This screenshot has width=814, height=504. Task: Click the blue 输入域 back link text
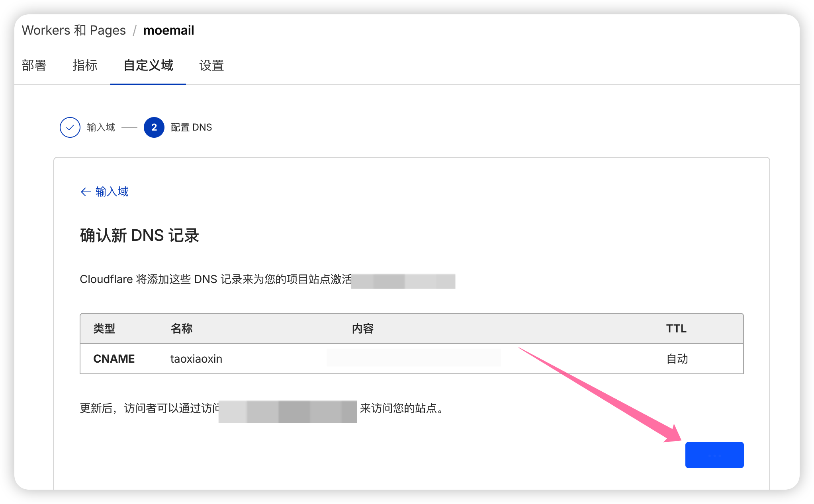[x=112, y=192]
